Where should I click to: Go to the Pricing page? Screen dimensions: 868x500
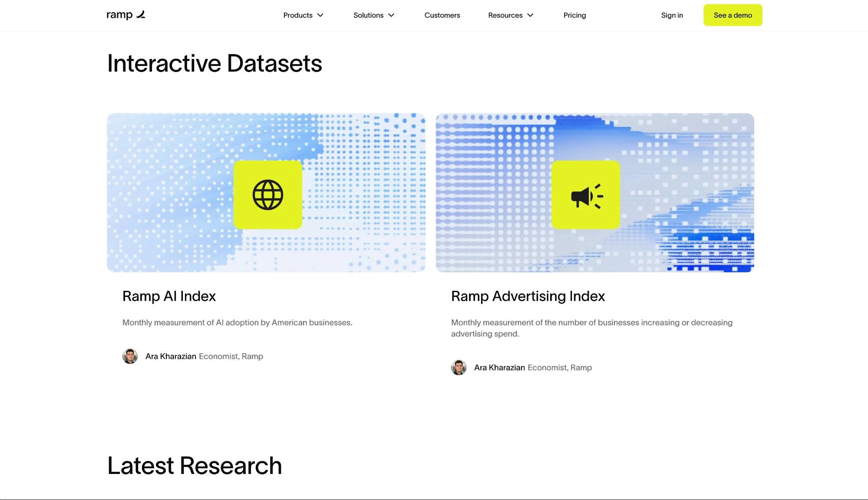tap(574, 15)
